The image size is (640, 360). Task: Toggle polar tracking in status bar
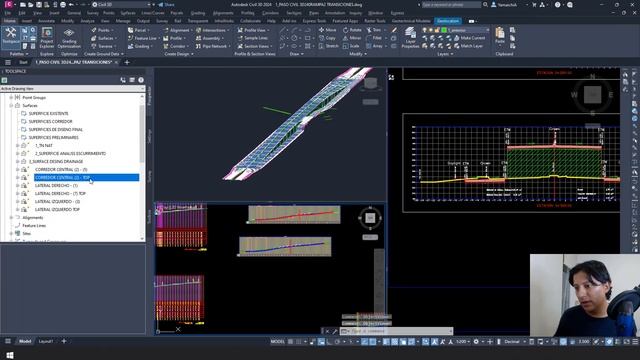[x=338, y=342]
